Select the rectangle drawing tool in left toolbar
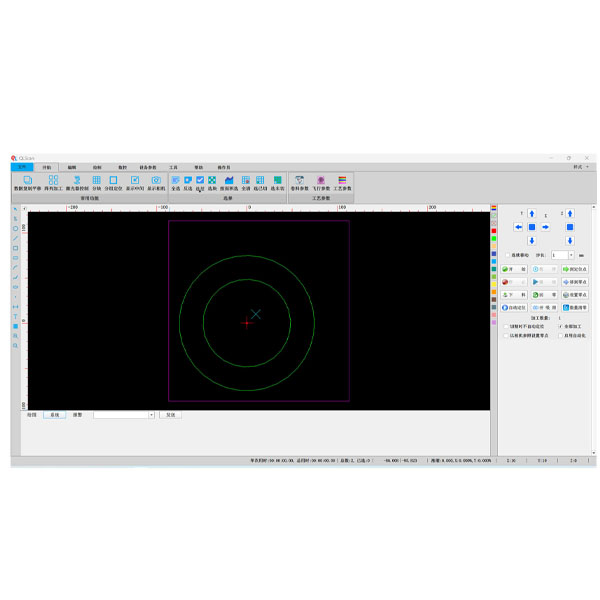600x600 pixels. (x=16, y=248)
